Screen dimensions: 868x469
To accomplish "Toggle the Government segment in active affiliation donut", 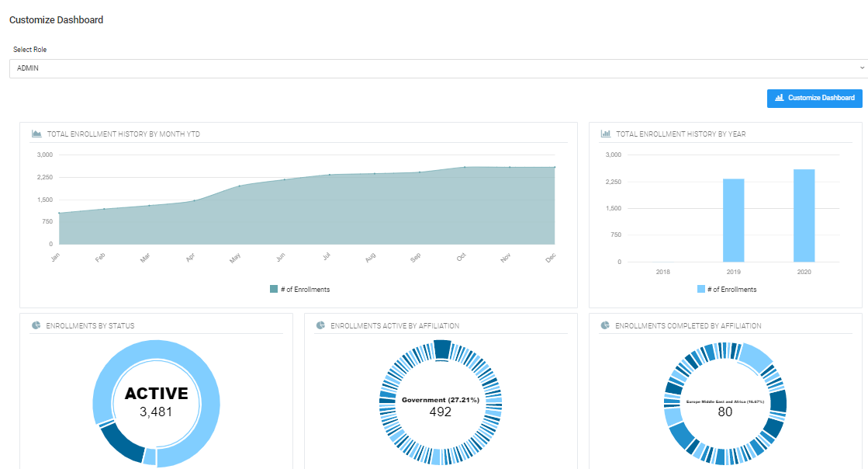I will pyautogui.click(x=441, y=349).
